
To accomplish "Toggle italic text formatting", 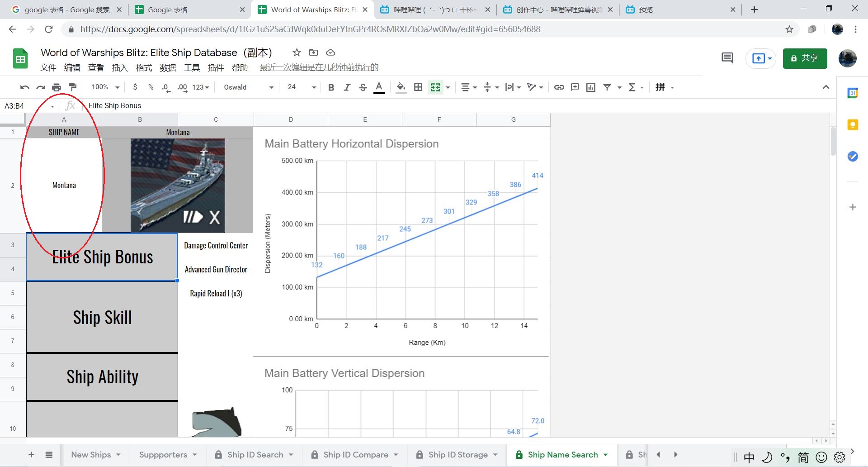I will pos(347,87).
